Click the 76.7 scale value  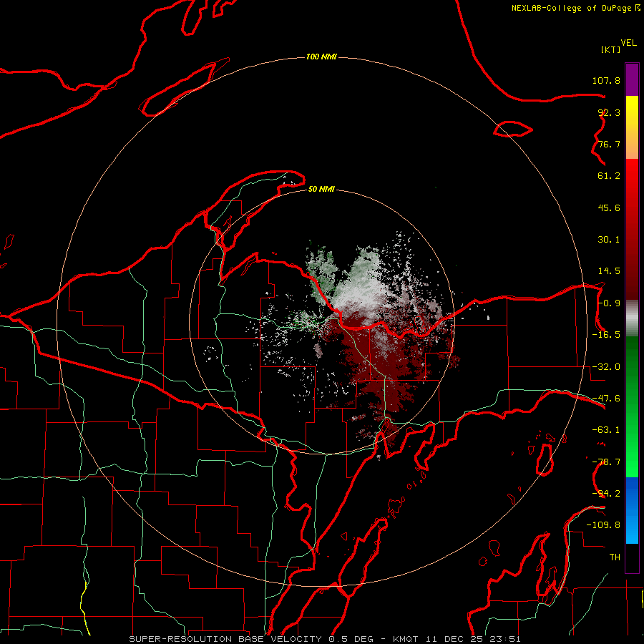coord(609,144)
